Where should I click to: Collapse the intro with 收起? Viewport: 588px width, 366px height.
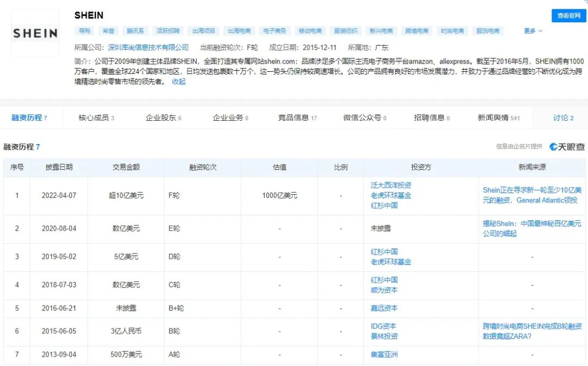(x=179, y=82)
